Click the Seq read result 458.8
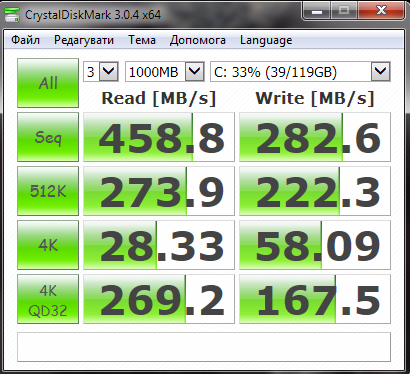 159,137
